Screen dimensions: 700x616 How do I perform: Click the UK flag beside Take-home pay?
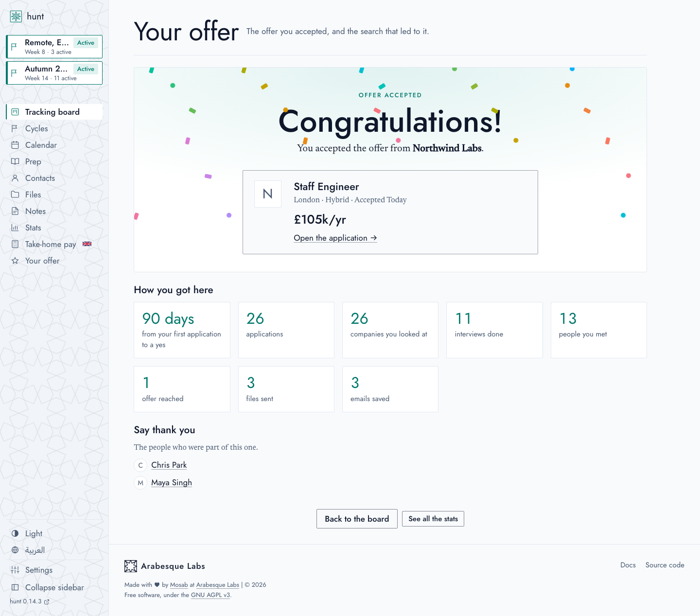(87, 244)
